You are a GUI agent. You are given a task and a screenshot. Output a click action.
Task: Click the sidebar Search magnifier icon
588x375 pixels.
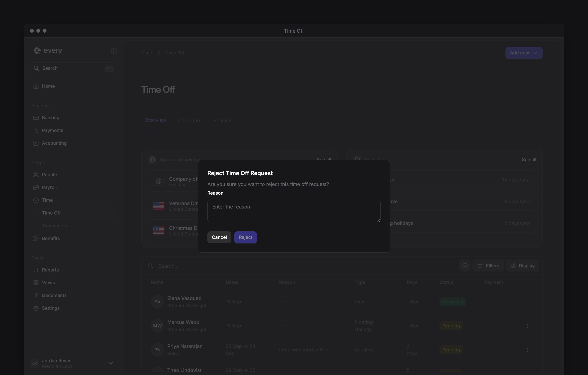click(36, 68)
